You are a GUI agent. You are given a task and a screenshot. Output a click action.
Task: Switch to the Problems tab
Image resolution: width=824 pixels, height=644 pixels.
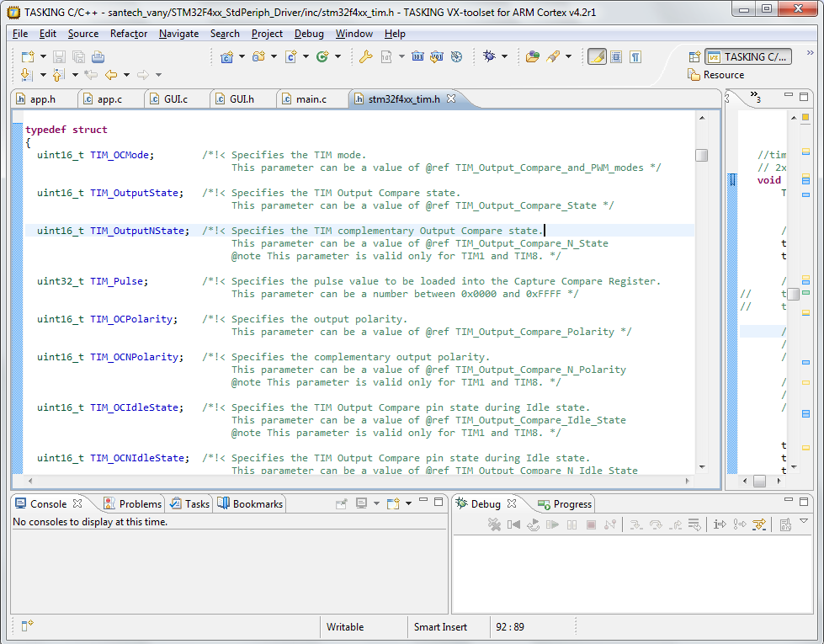coord(133,503)
